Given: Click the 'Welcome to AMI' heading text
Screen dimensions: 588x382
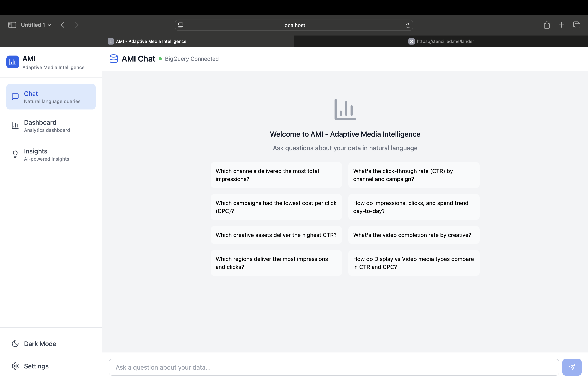Looking at the screenshot, I should click(x=345, y=134).
